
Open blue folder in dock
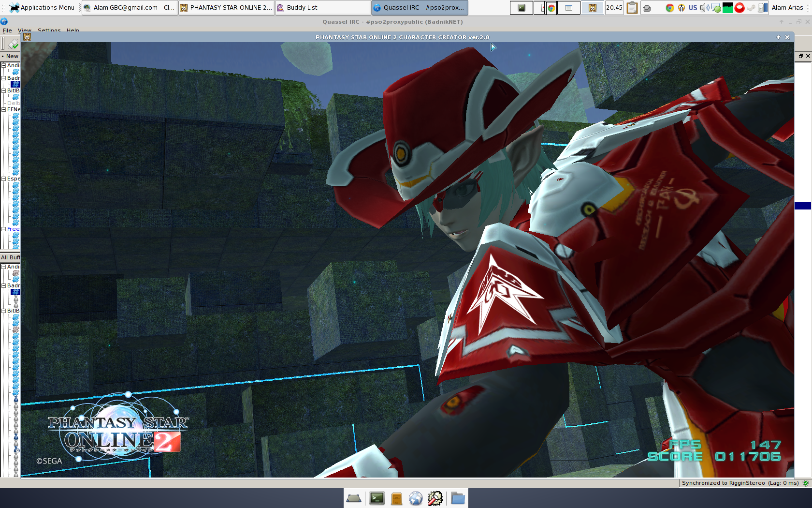click(458, 498)
